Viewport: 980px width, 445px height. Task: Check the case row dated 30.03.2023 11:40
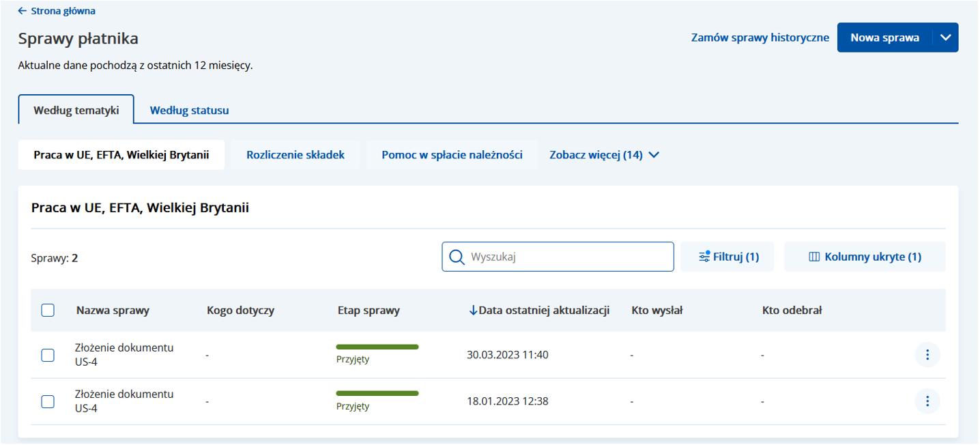(48, 355)
